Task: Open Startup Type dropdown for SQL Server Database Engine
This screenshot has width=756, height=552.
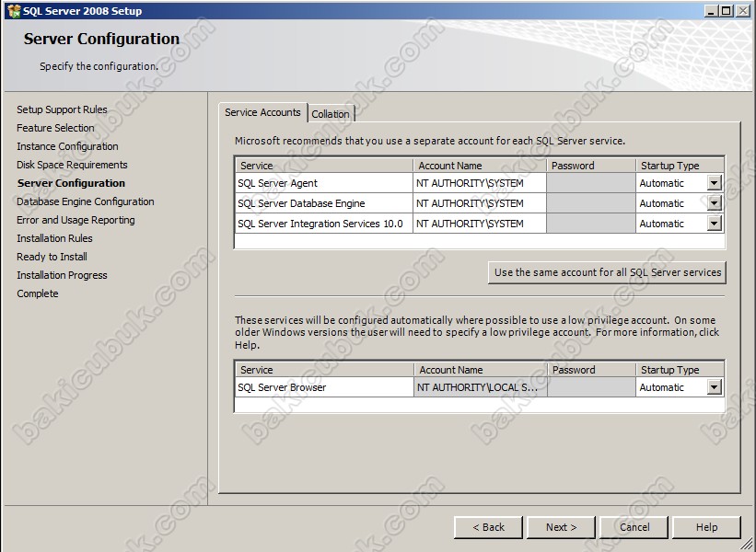Action: 714,203
